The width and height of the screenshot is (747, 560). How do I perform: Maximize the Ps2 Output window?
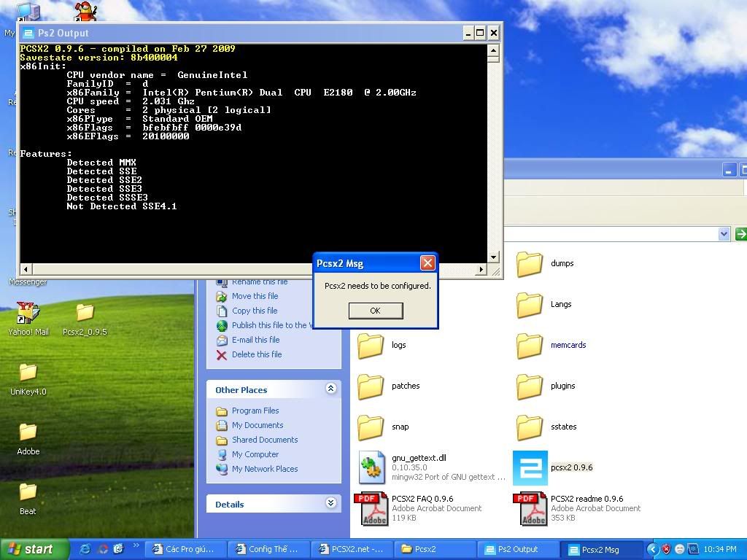(481, 34)
